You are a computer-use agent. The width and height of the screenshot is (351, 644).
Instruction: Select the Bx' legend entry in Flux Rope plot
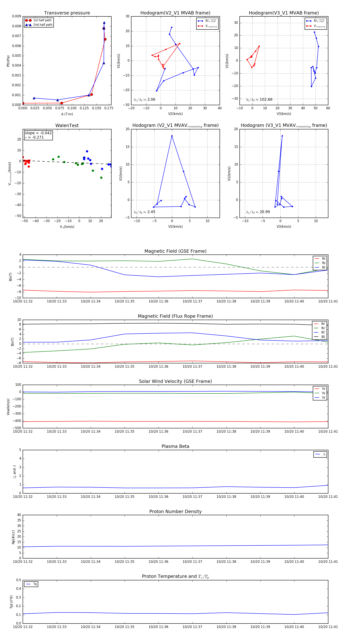click(x=320, y=324)
